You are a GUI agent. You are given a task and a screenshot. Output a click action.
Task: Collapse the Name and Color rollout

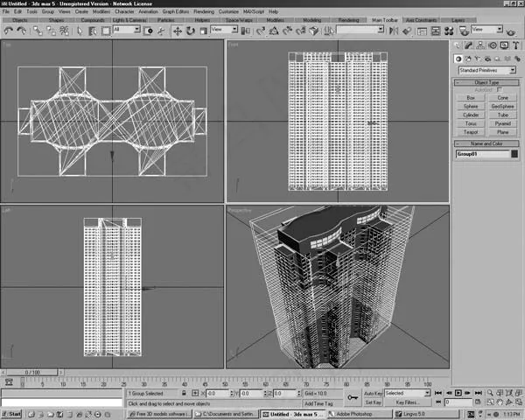(486, 143)
